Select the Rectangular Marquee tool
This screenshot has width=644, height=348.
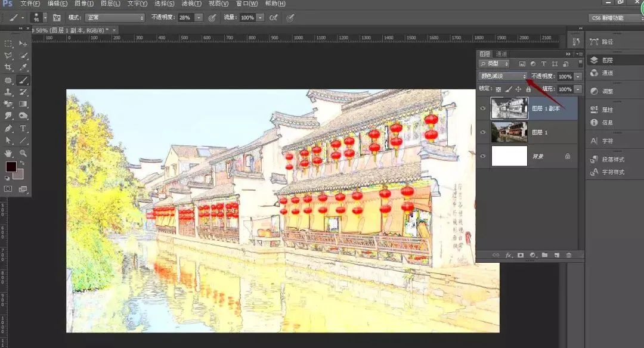point(8,44)
